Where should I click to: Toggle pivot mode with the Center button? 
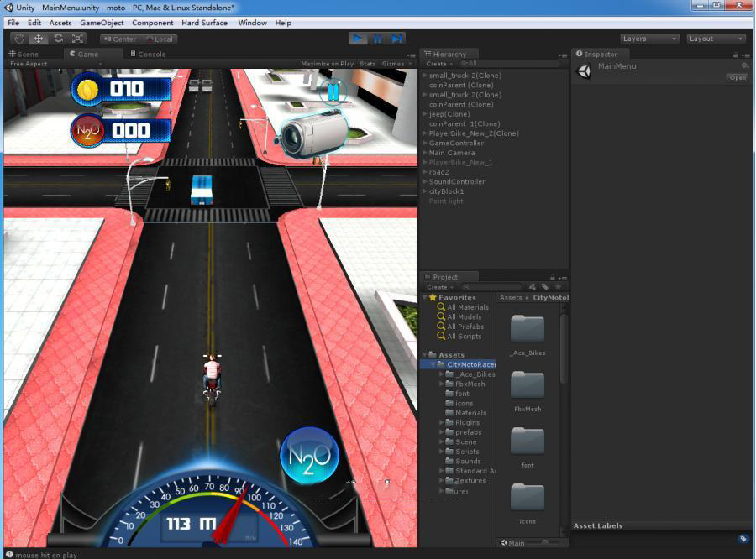pos(119,39)
